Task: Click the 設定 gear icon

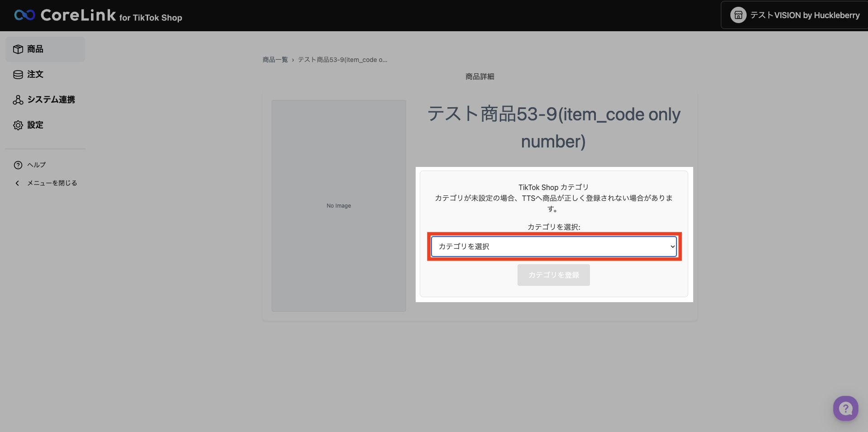Action: (x=18, y=125)
